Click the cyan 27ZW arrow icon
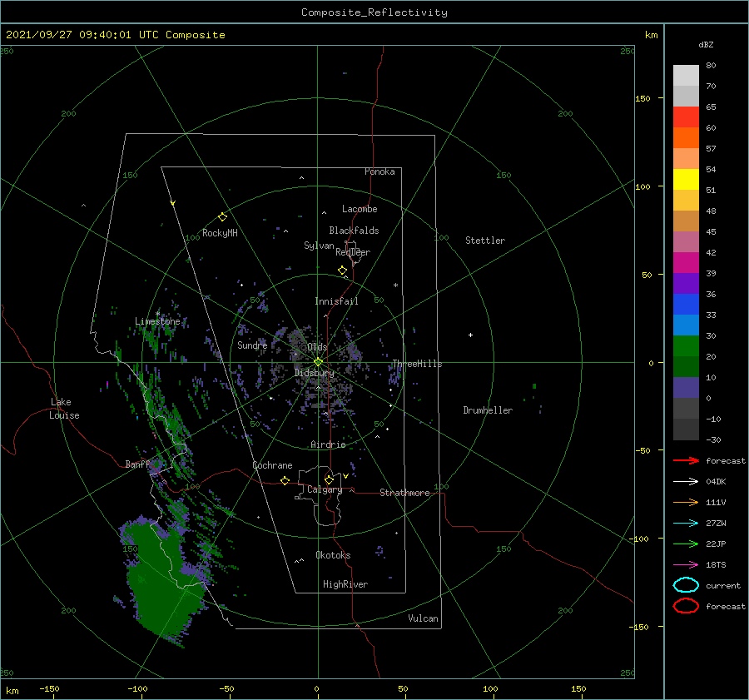 (686, 524)
